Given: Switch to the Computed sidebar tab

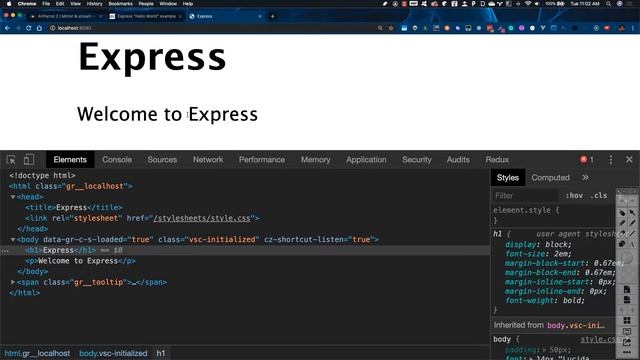Looking at the screenshot, I should (550, 178).
